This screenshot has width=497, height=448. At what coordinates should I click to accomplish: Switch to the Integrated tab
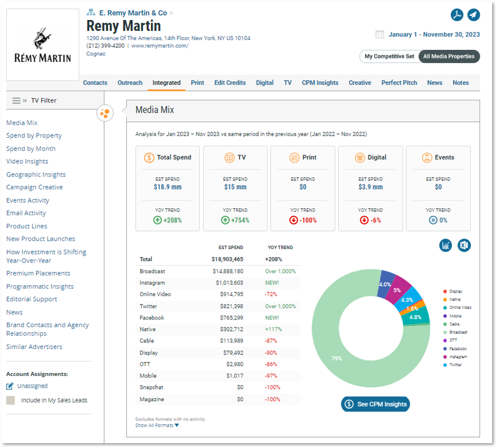pyautogui.click(x=167, y=82)
